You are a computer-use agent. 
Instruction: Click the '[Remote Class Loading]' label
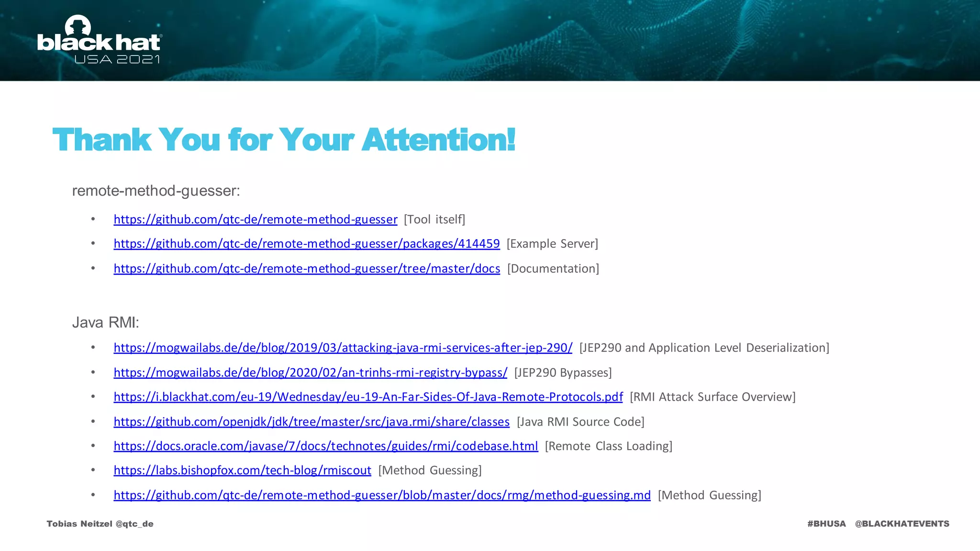[x=609, y=446]
